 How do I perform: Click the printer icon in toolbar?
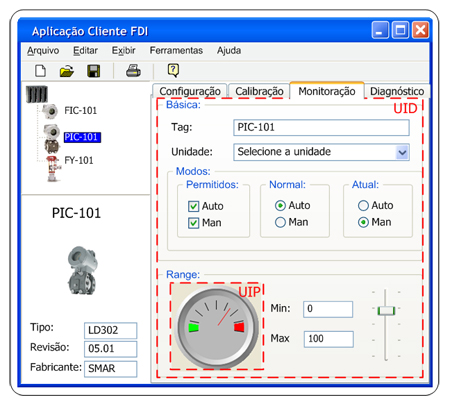(133, 71)
